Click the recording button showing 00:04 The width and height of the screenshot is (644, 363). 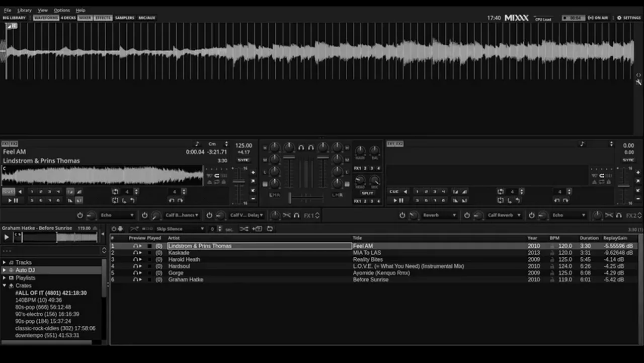573,18
